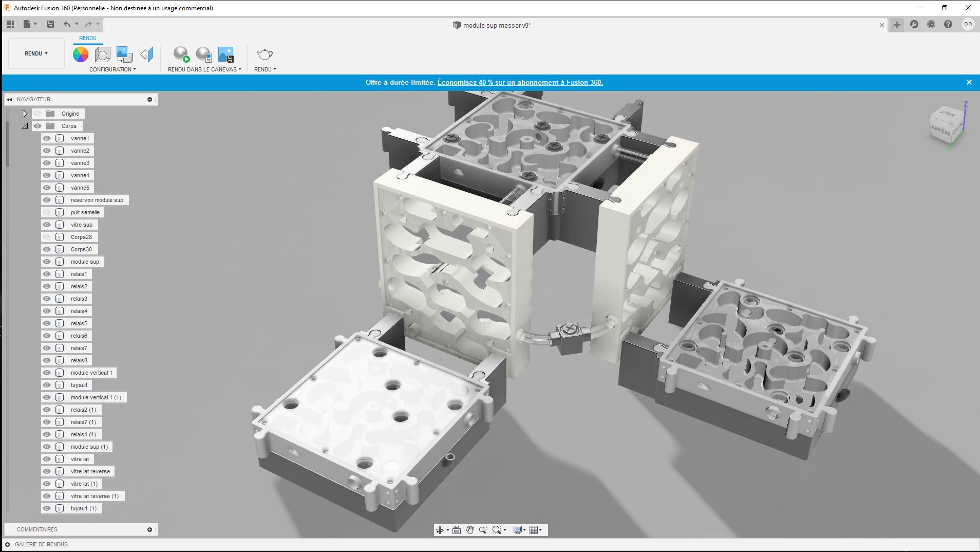The height and width of the screenshot is (552, 980).
Task: Open the RENDU workspace dropdown
Action: coord(36,53)
